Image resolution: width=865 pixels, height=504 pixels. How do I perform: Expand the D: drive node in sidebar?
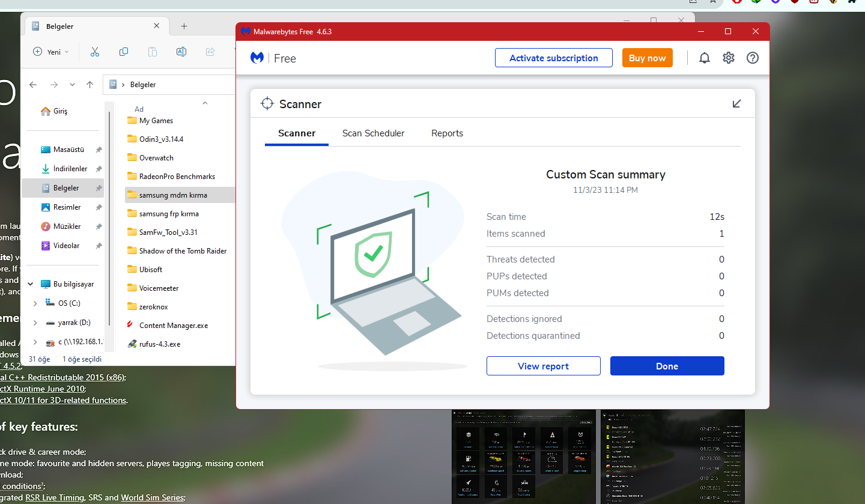pyautogui.click(x=35, y=323)
